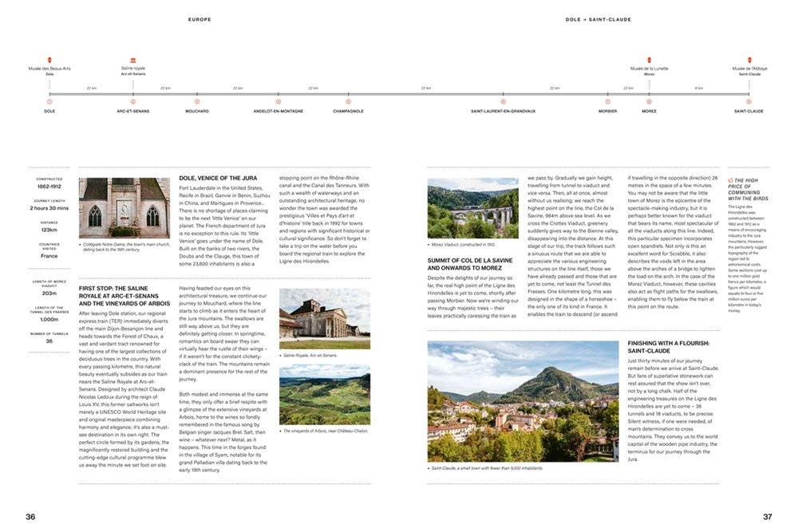Click the Saline royale building icon
Viewport: 798px width, 532px height.
click(x=132, y=61)
